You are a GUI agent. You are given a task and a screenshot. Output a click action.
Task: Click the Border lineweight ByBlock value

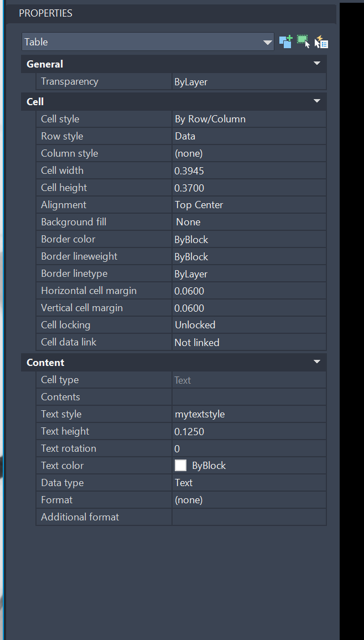coord(249,256)
